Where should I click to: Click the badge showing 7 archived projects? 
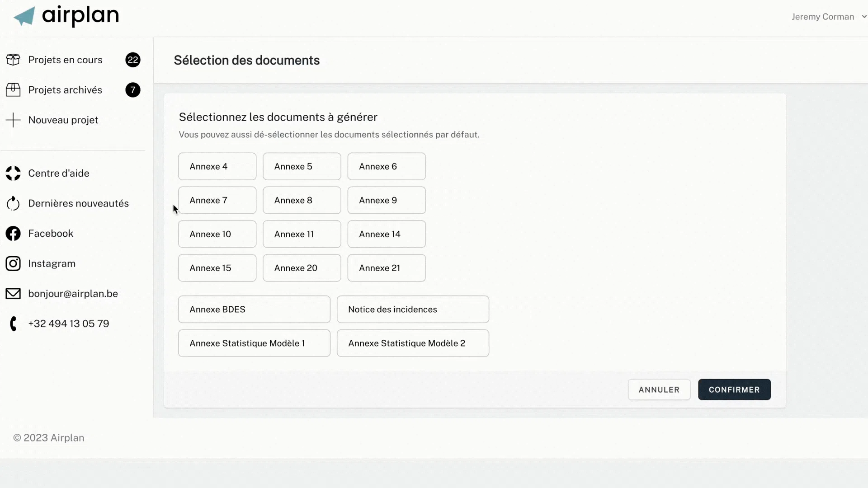coord(133,90)
